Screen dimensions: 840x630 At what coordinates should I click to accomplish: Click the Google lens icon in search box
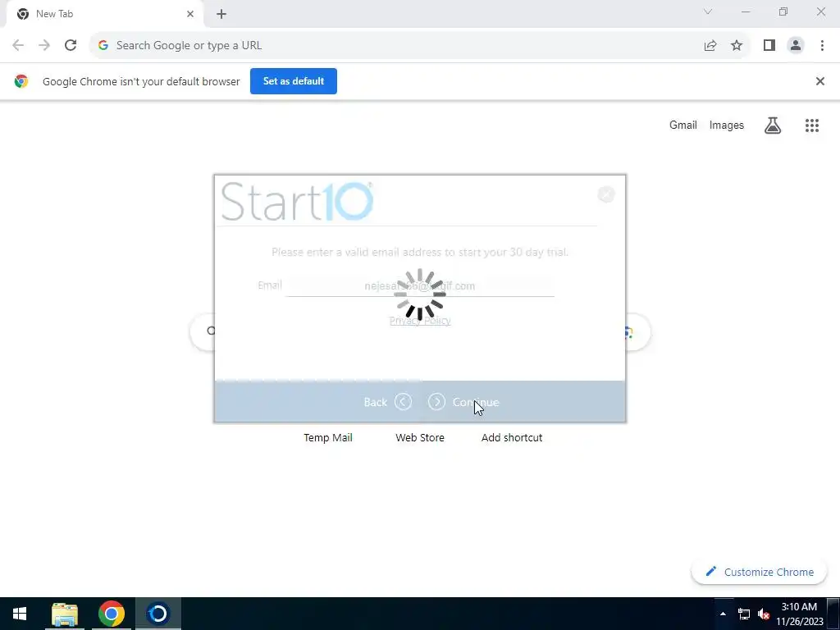[x=628, y=332]
